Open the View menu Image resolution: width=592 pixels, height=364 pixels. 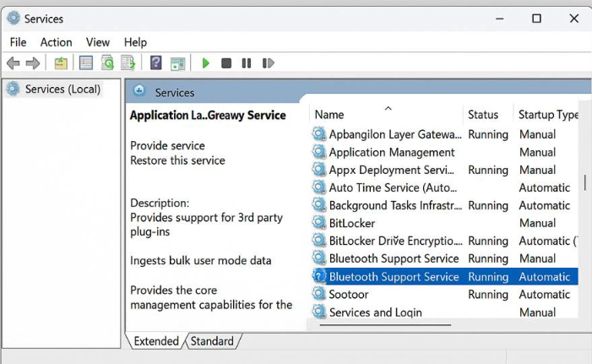pos(98,42)
